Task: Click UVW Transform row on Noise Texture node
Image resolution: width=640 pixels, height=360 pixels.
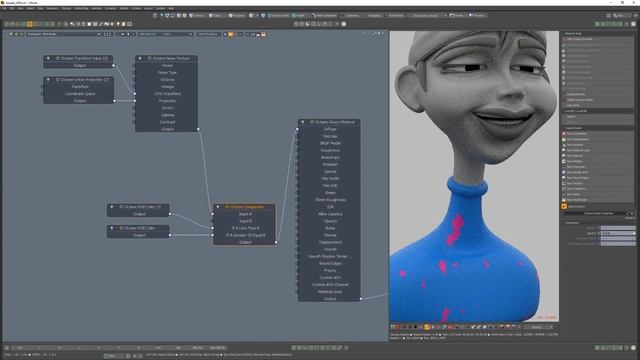Action: click(x=167, y=94)
